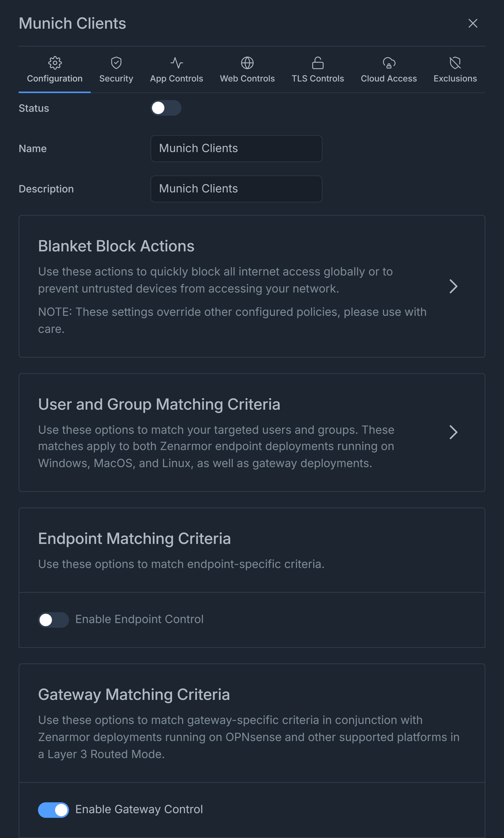Close the Munich Clients panel
Viewport: 504px width, 838px height.
pyautogui.click(x=473, y=23)
